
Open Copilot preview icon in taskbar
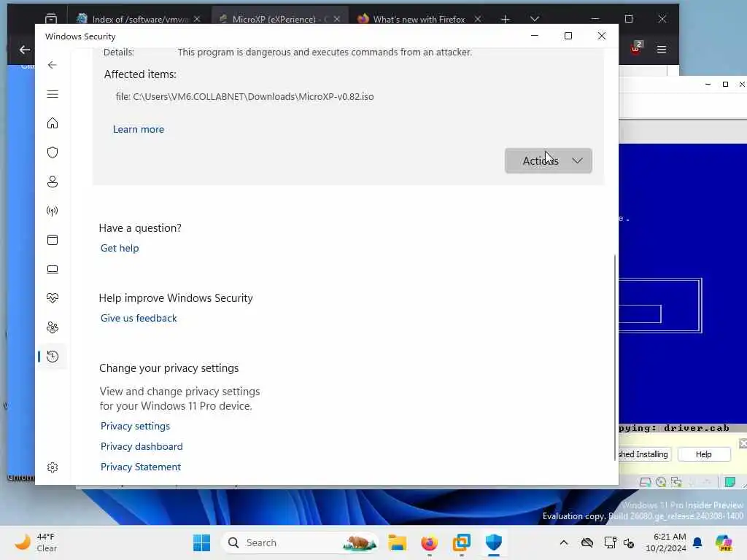(x=724, y=542)
